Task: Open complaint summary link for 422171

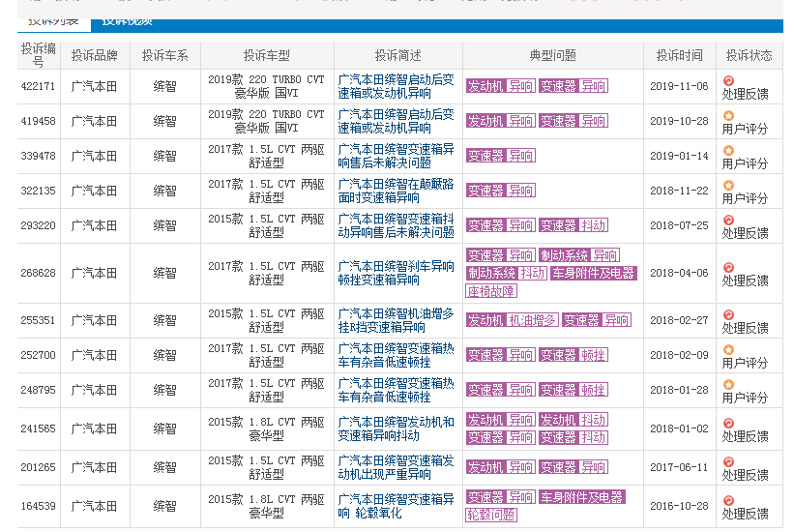Action: [396, 87]
